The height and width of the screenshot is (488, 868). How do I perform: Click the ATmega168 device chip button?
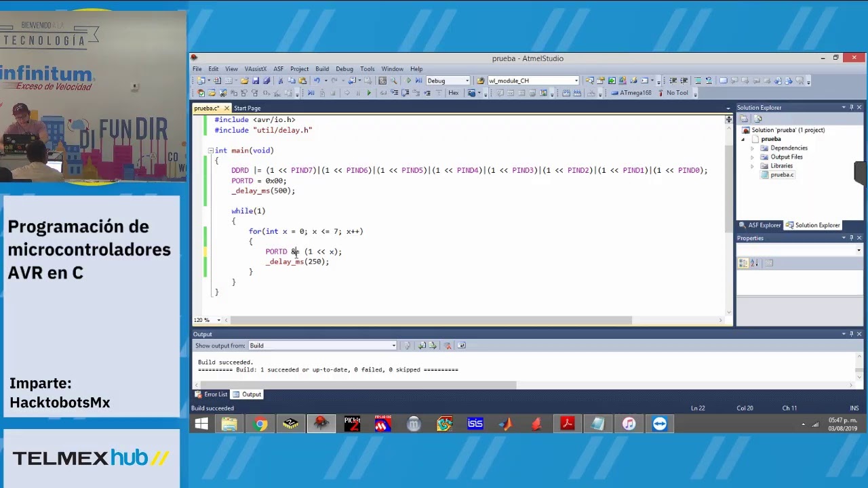point(631,93)
